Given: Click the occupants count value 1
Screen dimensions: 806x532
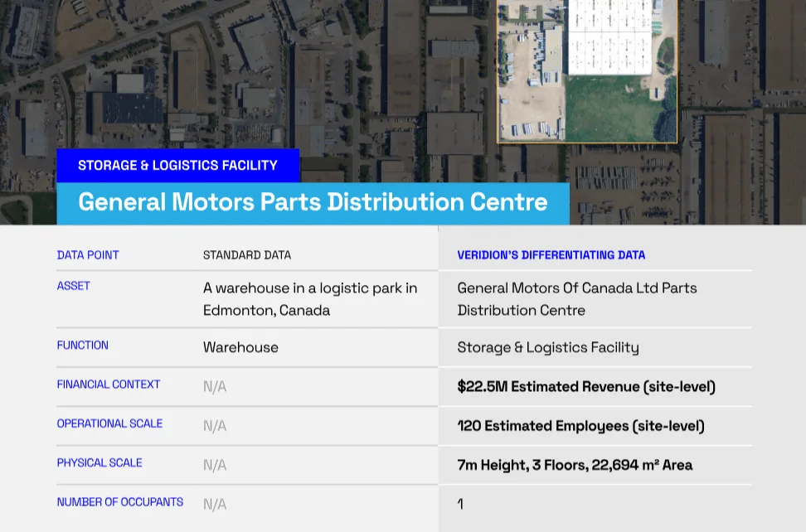Looking at the screenshot, I should pyautogui.click(x=460, y=504).
